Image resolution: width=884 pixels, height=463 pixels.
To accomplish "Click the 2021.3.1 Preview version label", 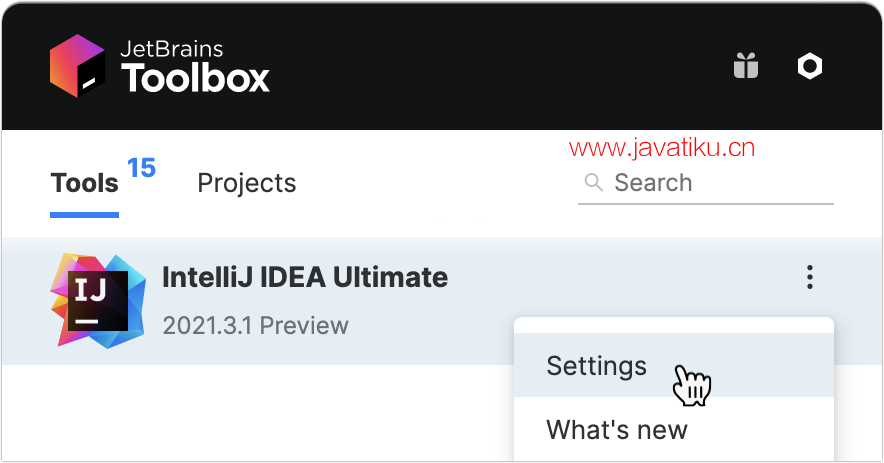I will (255, 325).
